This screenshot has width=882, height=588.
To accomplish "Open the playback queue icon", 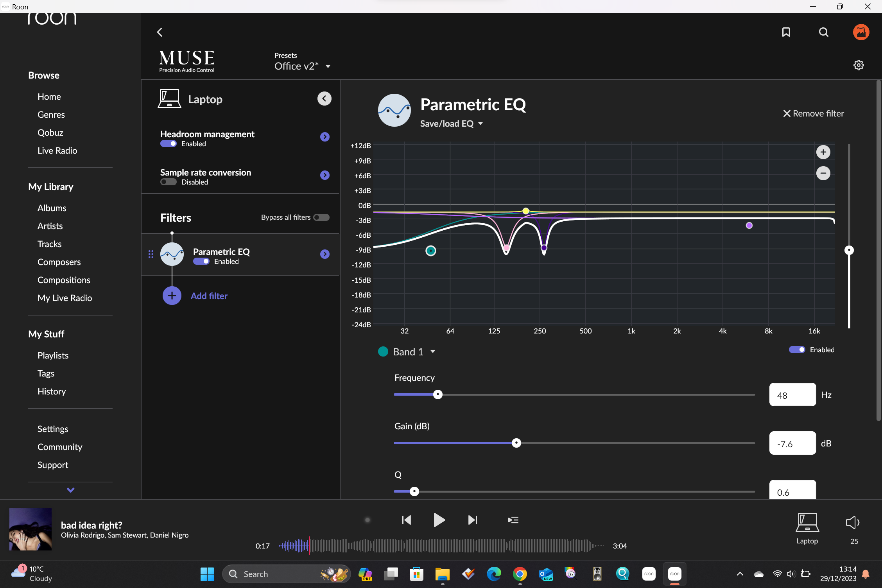I will pyautogui.click(x=513, y=520).
